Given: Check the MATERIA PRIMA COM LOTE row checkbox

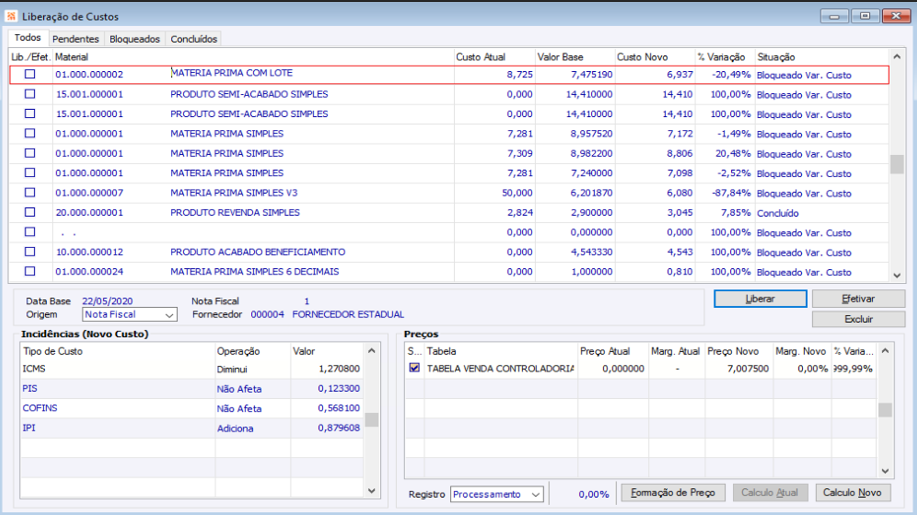Looking at the screenshot, I should [x=30, y=74].
